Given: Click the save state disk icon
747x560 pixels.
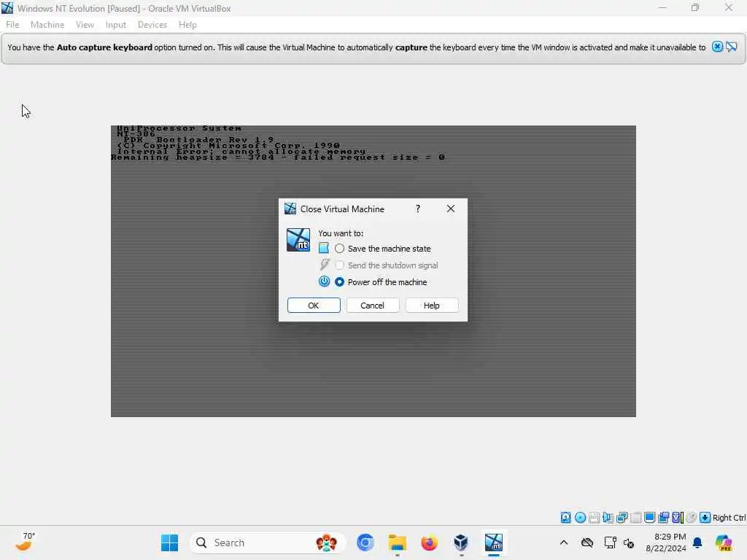Looking at the screenshot, I should 323,248.
